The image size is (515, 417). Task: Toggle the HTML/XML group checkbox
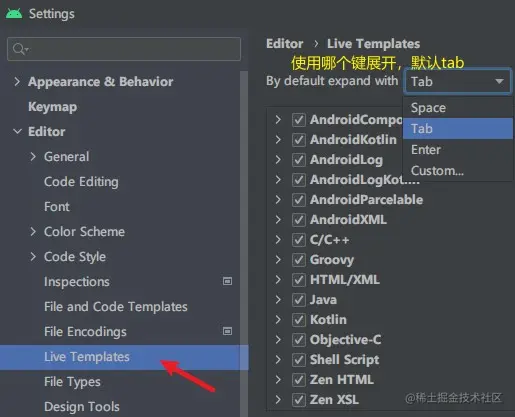click(299, 280)
